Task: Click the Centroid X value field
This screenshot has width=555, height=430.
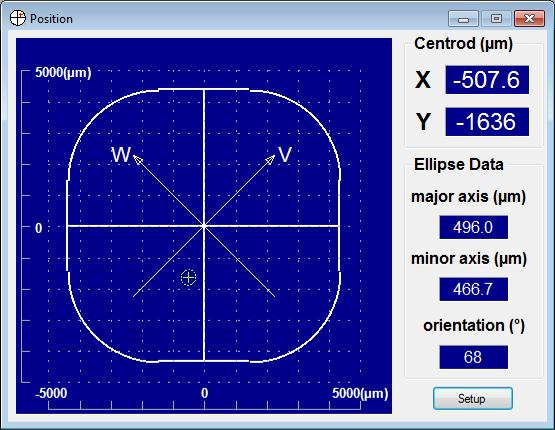Action: (487, 80)
